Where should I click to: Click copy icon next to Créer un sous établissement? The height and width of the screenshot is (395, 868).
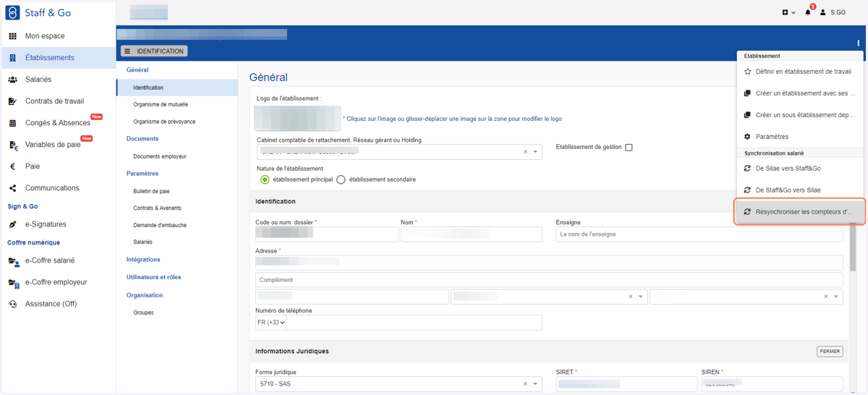point(747,115)
